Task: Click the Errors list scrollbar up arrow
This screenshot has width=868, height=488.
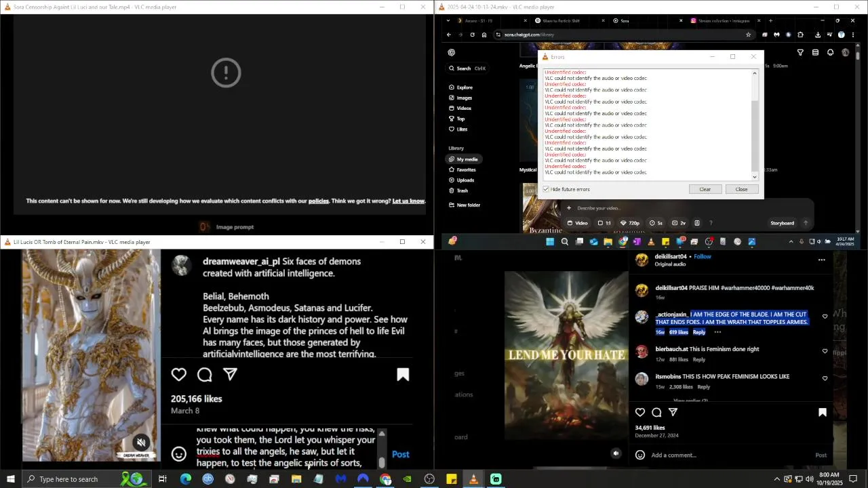Action: 755,73
